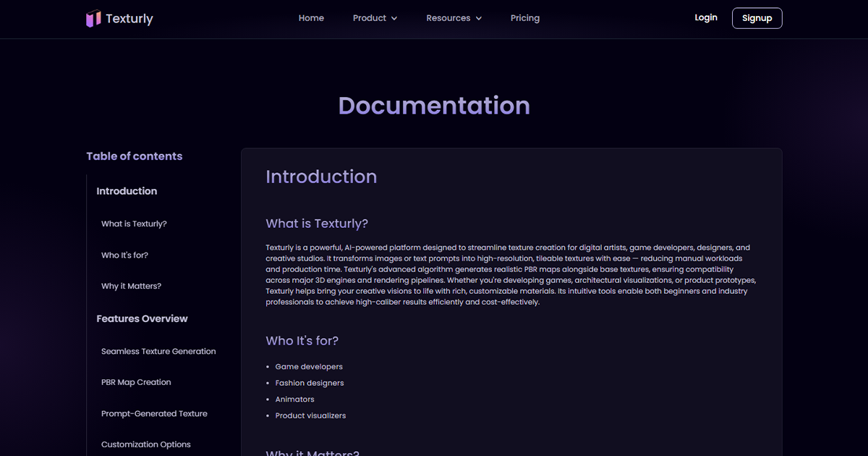Click the Introduction heading in content panel
The height and width of the screenshot is (456, 868).
(x=321, y=177)
